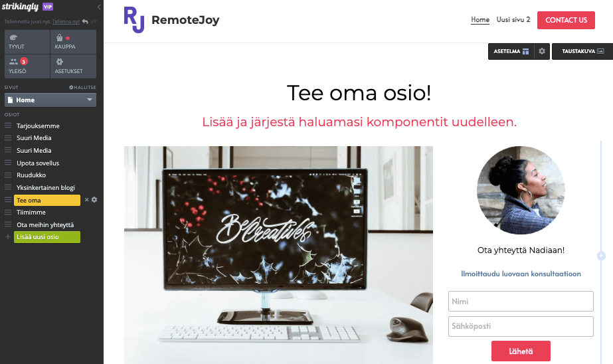Open the Uusi sivu 2 nav link

(x=513, y=19)
